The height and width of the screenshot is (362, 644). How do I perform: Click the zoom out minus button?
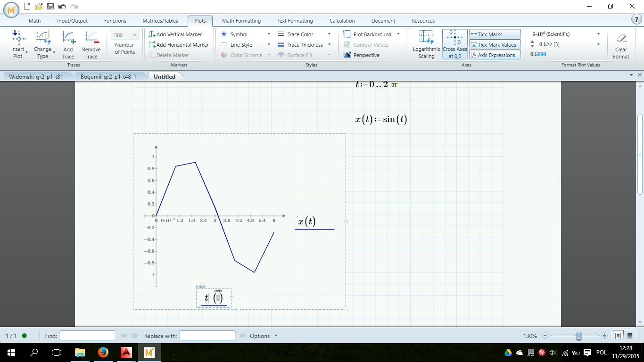click(545, 336)
